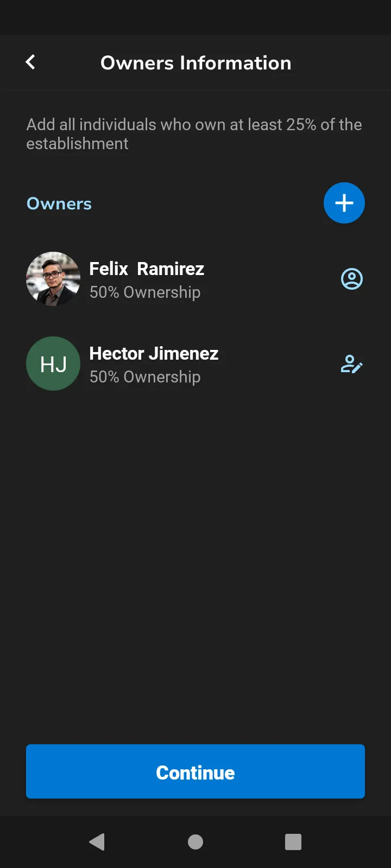Select the Hector Jimenez name text
This screenshot has width=391, height=868.
pyautogui.click(x=154, y=353)
